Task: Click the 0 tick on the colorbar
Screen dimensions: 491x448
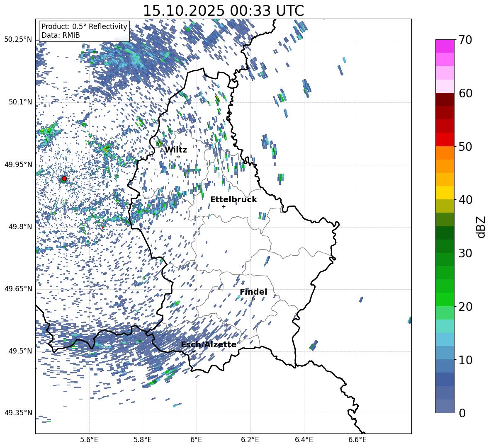Action: (462, 413)
